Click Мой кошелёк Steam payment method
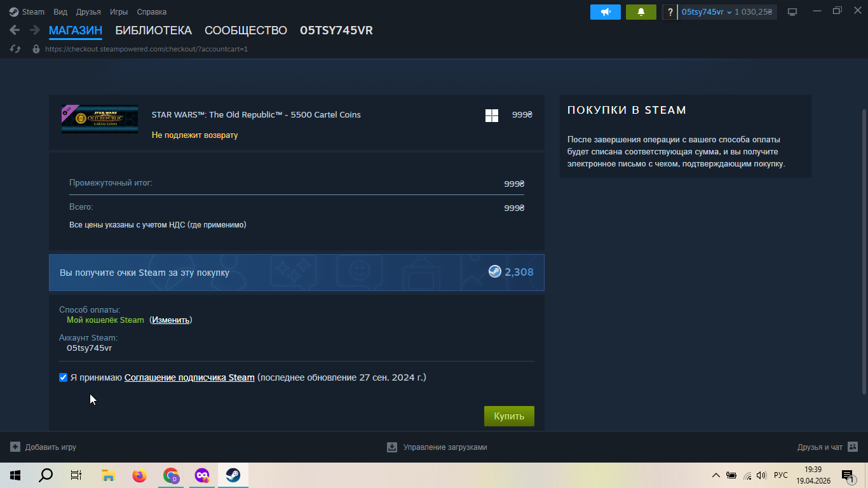868x488 pixels. (x=105, y=320)
